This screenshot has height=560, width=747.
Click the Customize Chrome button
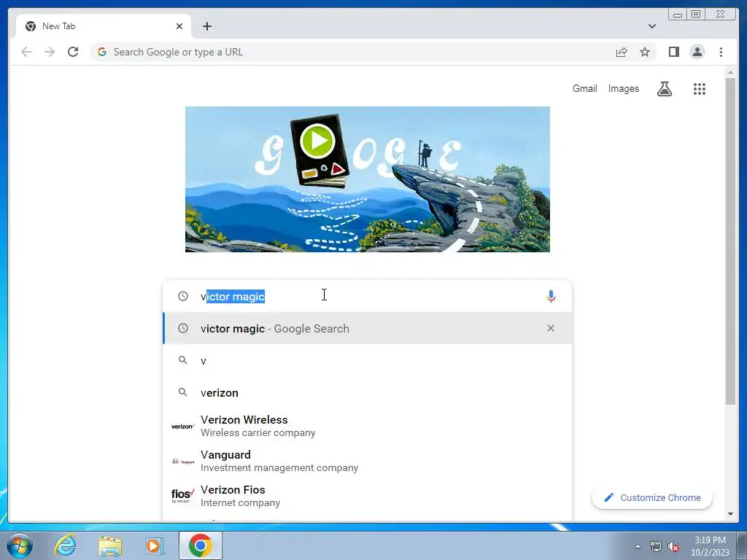651,497
